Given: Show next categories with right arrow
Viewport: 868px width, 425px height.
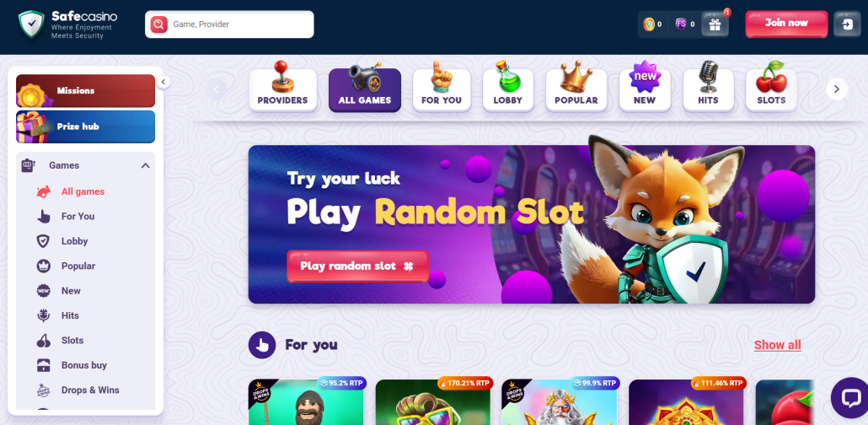Looking at the screenshot, I should click(837, 89).
